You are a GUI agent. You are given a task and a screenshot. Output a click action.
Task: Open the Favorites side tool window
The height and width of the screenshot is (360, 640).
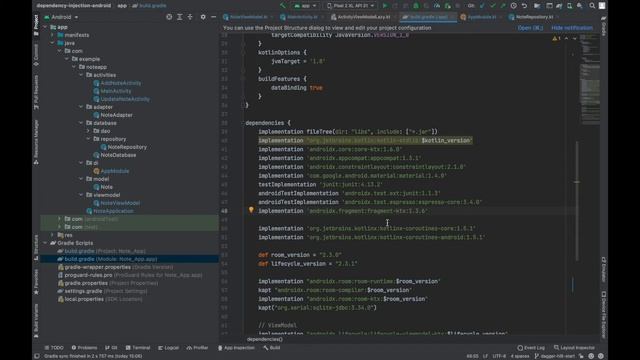36,282
